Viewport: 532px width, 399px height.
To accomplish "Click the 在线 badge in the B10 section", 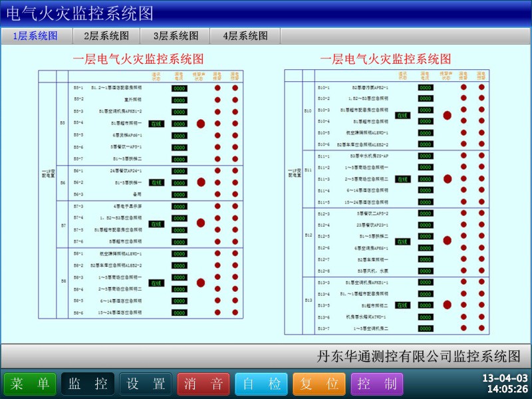I will 402,114.
